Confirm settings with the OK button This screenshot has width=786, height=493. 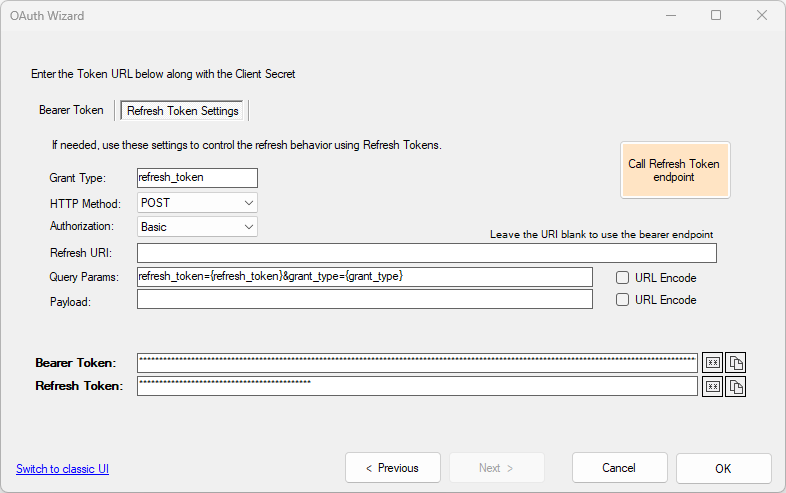pyautogui.click(x=723, y=468)
